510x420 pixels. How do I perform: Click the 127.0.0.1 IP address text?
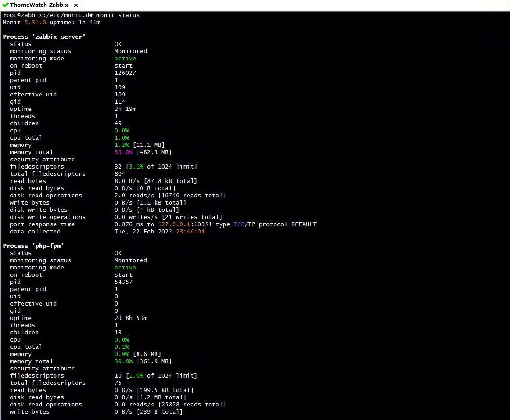coord(174,224)
